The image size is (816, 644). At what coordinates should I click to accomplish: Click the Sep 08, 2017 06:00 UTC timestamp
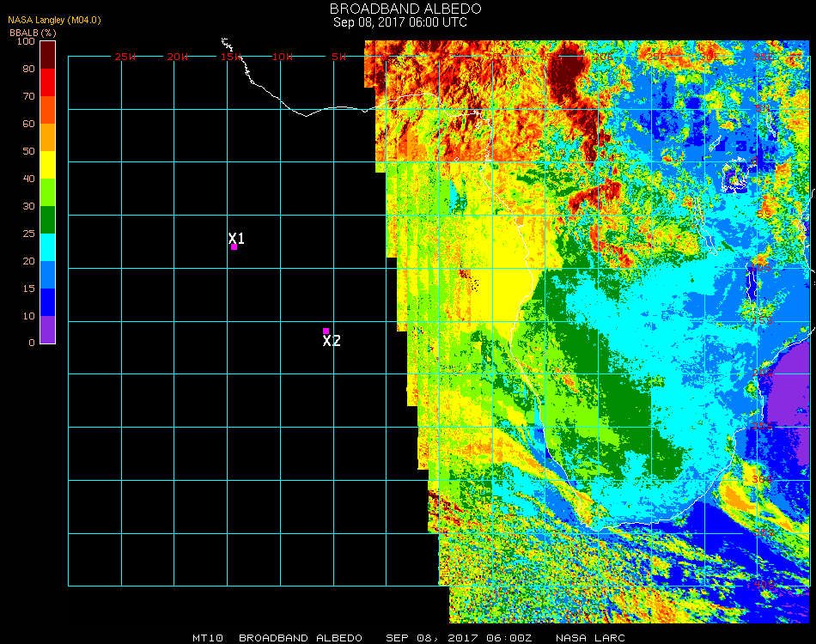(399, 22)
